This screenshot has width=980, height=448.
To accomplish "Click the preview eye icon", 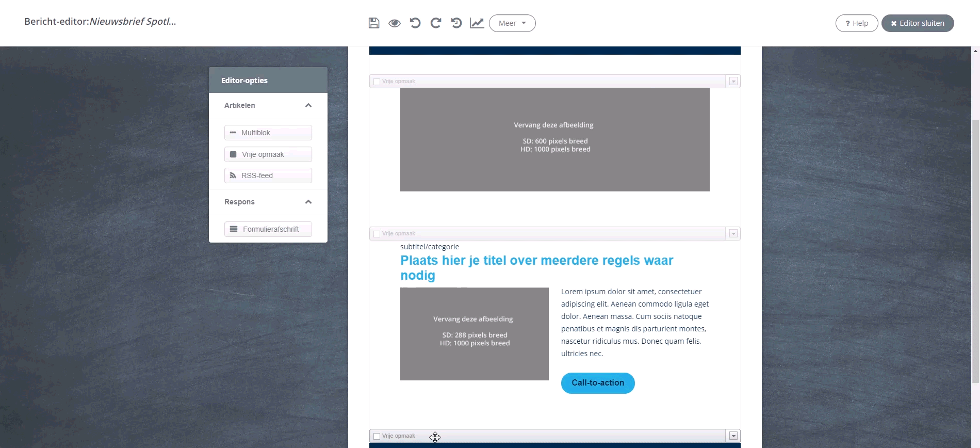I will [395, 23].
